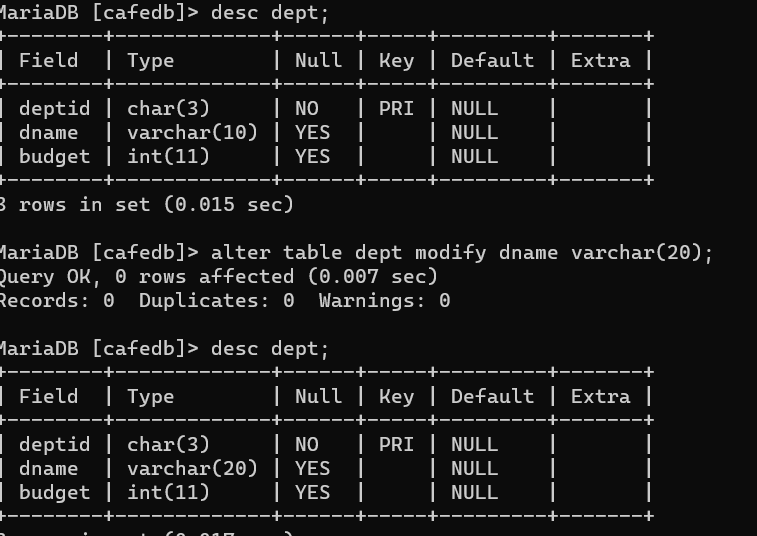
Task: Click 'deptid' field in first table
Action: click(55, 108)
